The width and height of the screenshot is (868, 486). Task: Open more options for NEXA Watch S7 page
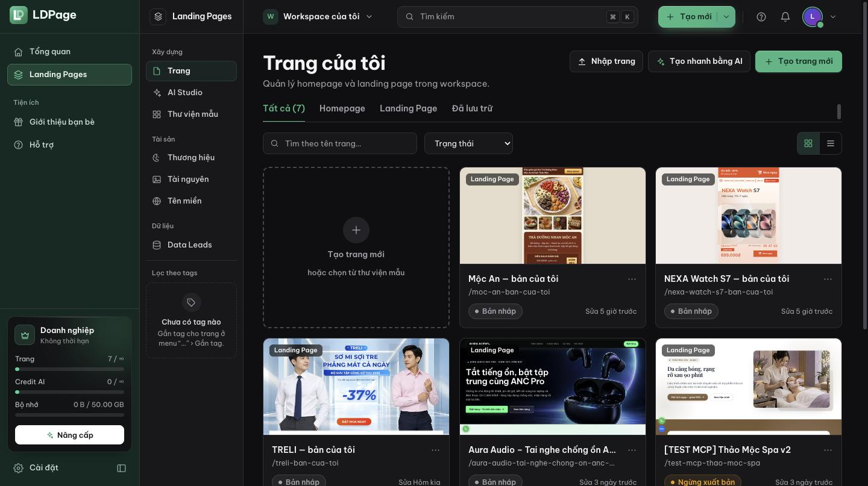(828, 279)
